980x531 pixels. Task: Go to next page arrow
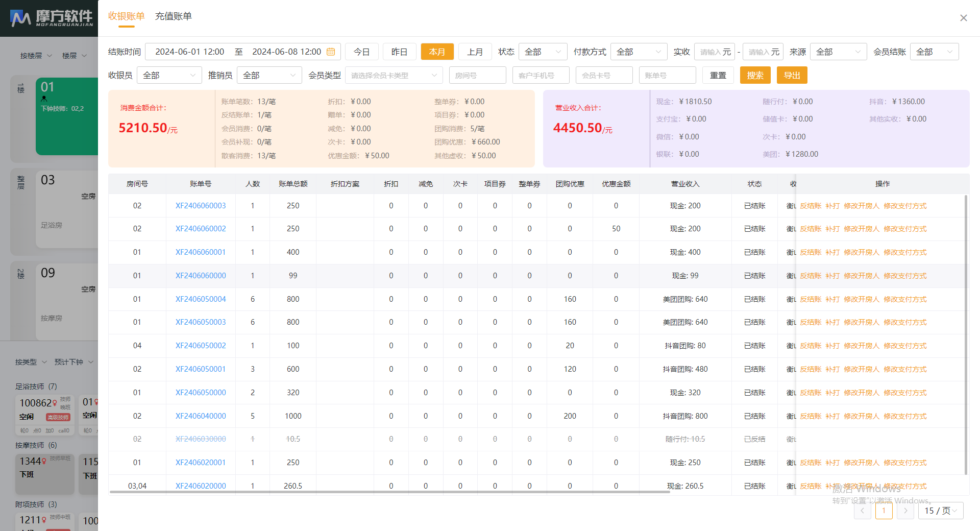[905, 511]
